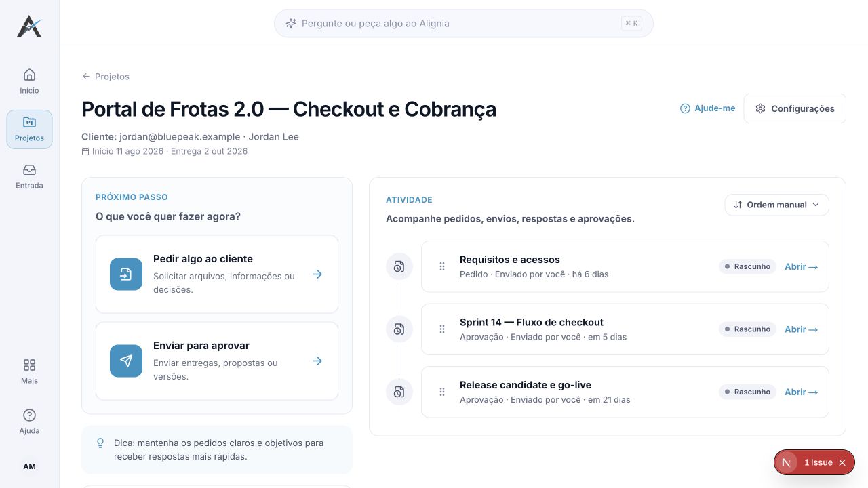Click Release candidate e go-live title
Image resolution: width=868 pixels, height=488 pixels.
[526, 385]
